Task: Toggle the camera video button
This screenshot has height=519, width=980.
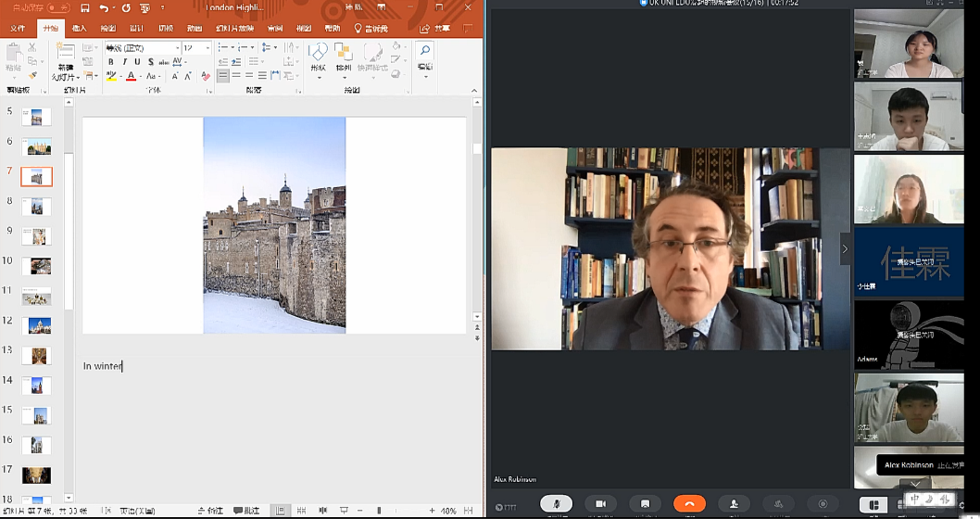Action: click(600, 503)
